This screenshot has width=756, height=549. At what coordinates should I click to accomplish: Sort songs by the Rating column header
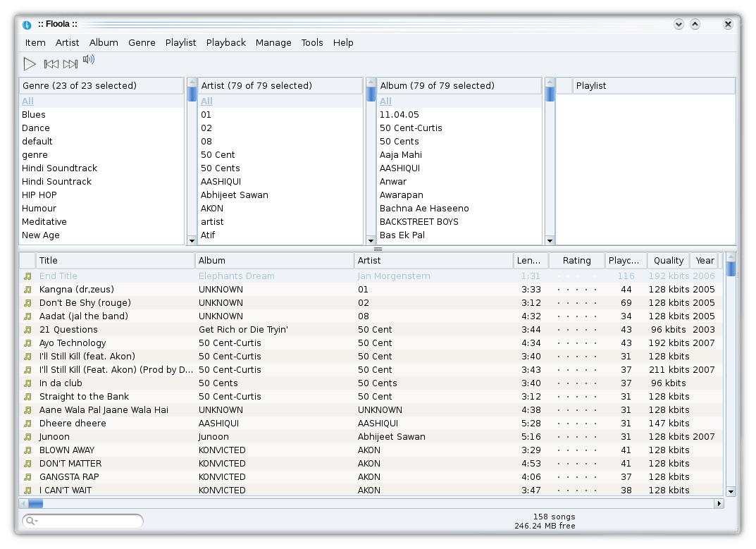click(x=576, y=261)
